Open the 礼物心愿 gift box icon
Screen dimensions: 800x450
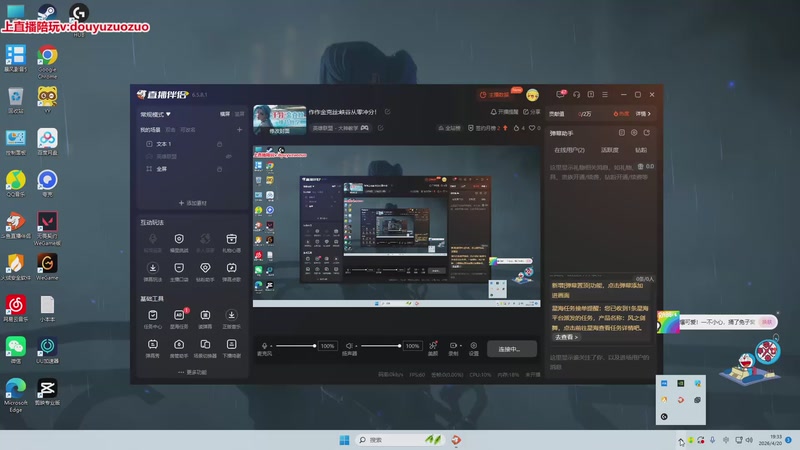coord(231,239)
